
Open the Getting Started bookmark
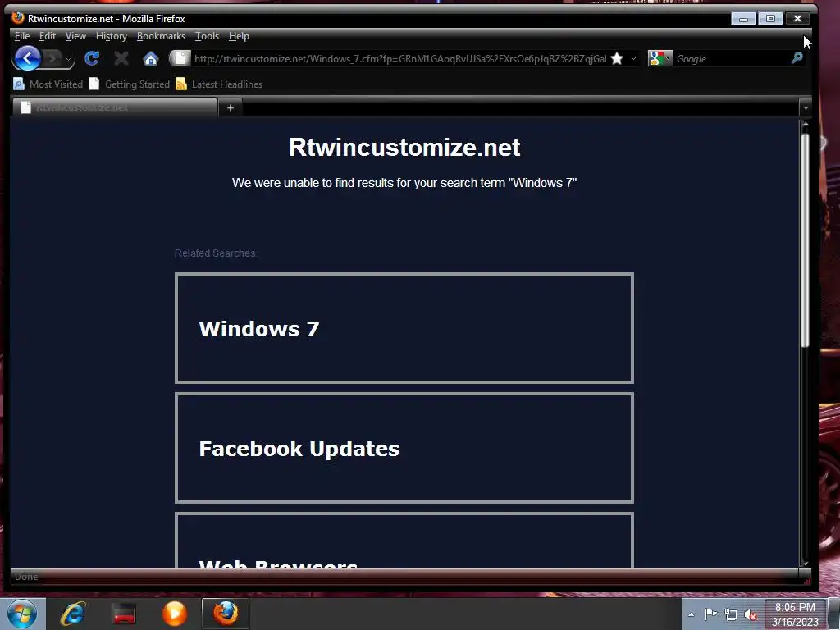click(x=129, y=84)
